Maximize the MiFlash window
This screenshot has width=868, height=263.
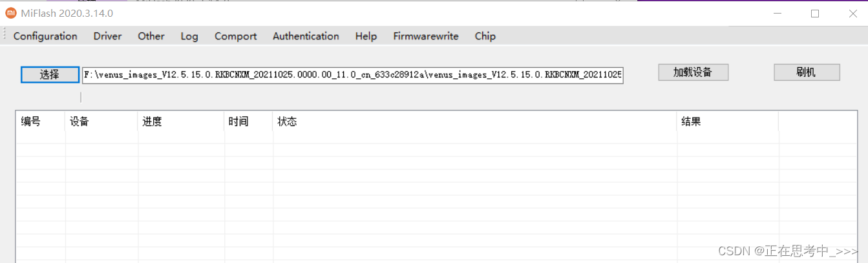[x=815, y=13]
